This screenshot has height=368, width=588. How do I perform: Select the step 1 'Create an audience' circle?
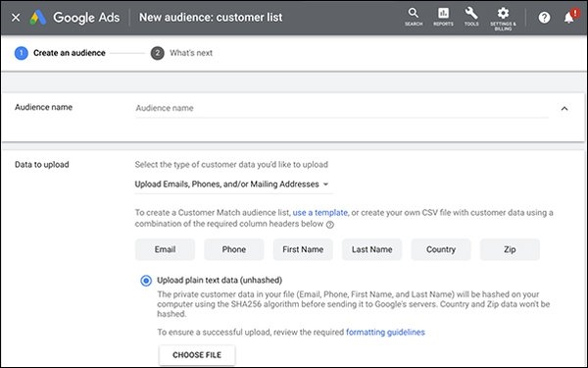click(x=21, y=53)
